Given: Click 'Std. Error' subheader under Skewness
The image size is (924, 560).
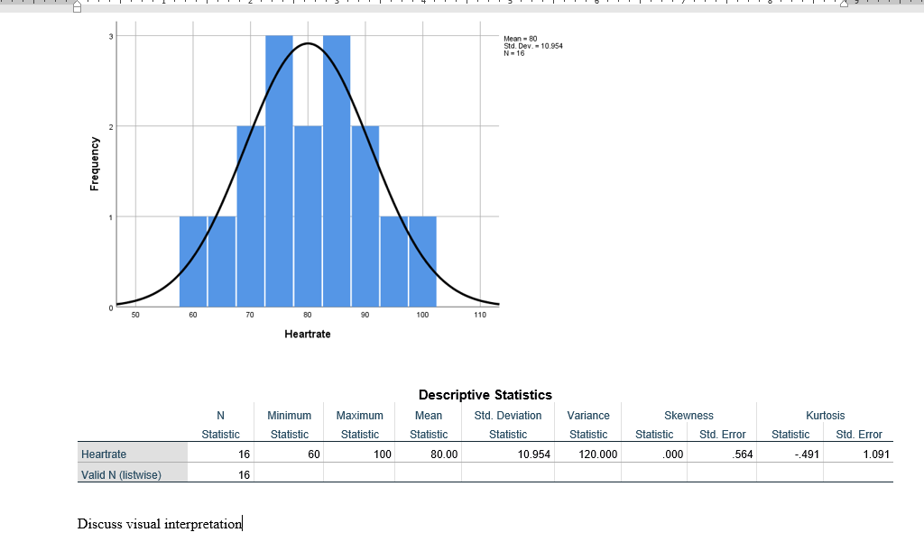Looking at the screenshot, I should pos(723,435).
